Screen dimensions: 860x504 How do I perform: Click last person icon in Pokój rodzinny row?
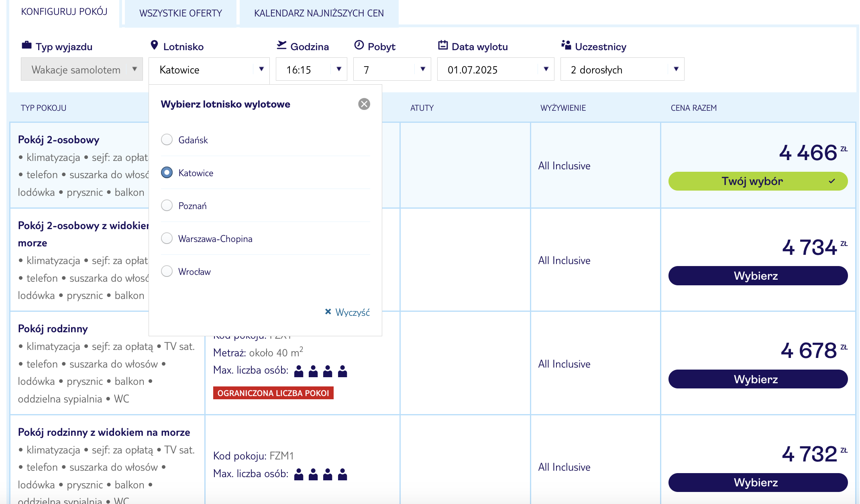[x=342, y=371]
